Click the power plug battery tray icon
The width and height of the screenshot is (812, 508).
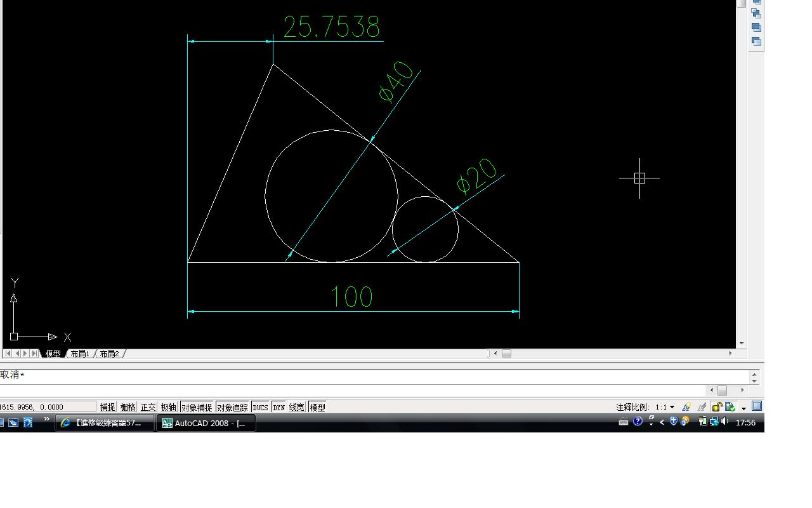pos(703,420)
